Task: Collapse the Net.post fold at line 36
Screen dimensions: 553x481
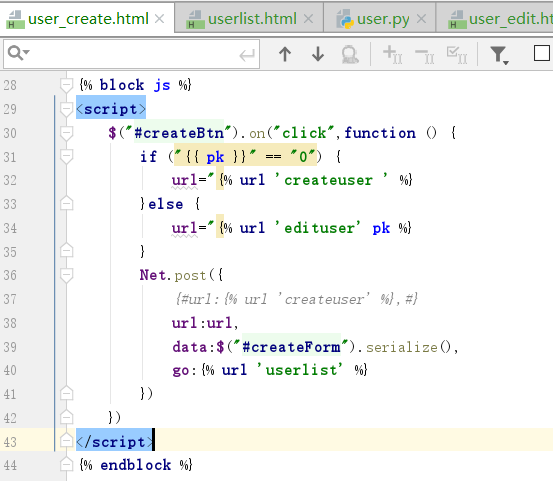Action: pyautogui.click(x=66, y=275)
